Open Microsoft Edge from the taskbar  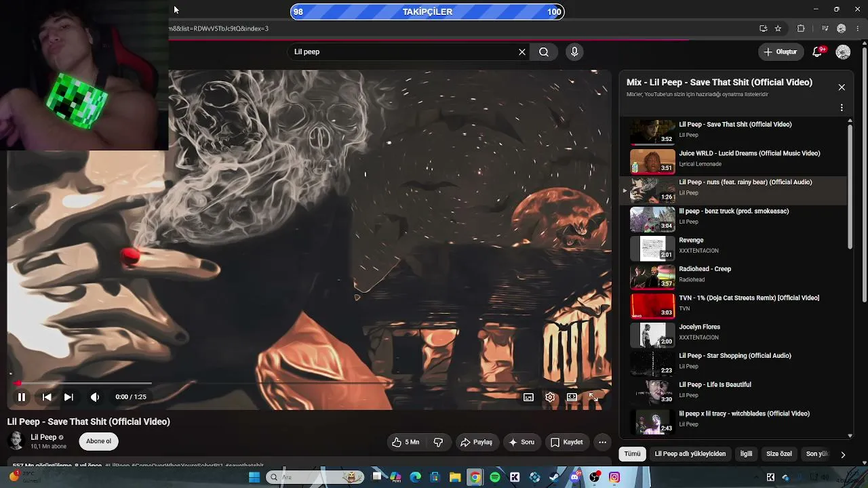(x=415, y=477)
